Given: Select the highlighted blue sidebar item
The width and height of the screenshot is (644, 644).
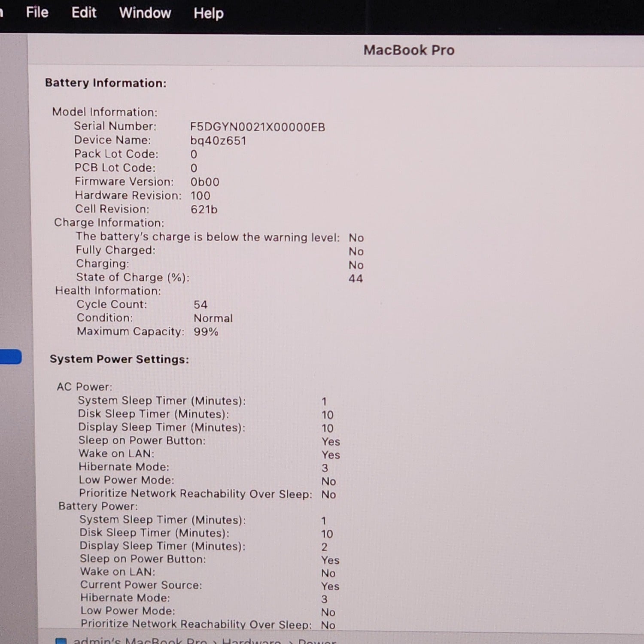Looking at the screenshot, I should coord(11,357).
